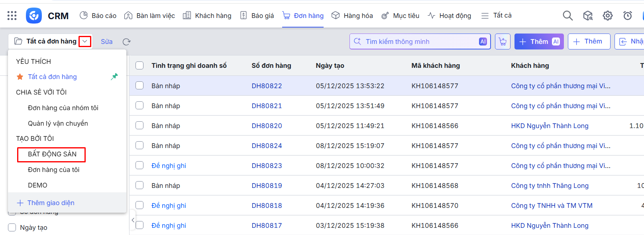This screenshot has height=235, width=644.
Task: Switch to the Khách hàng tab
Action: (x=207, y=16)
